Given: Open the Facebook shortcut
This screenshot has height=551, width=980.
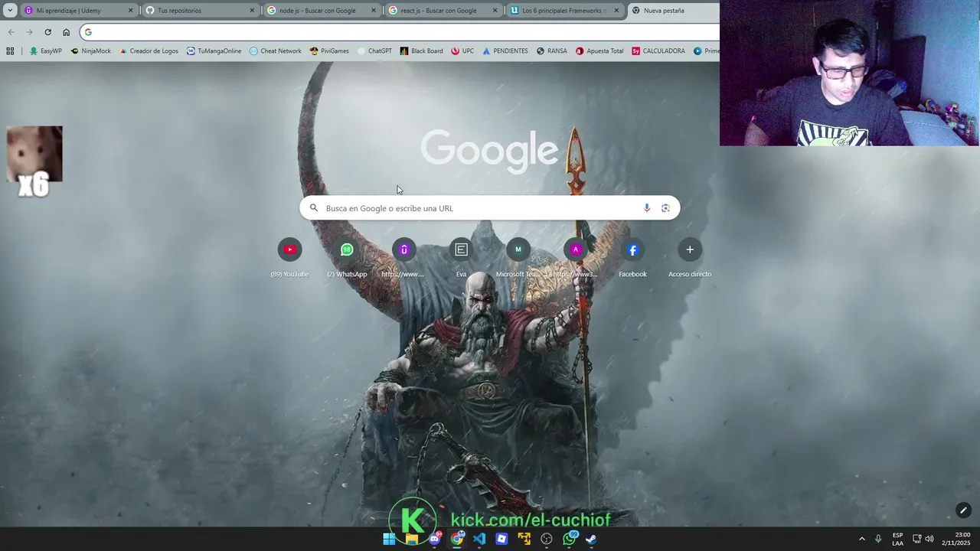Looking at the screenshot, I should pyautogui.click(x=632, y=257).
